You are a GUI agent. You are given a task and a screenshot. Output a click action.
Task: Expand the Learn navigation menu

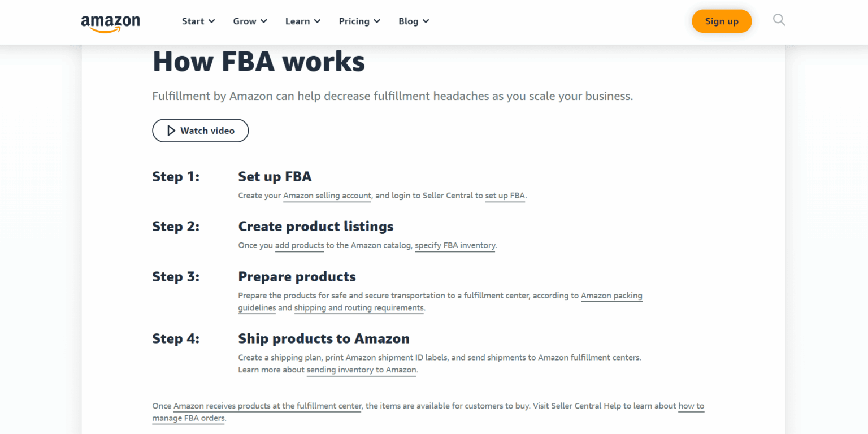(302, 21)
